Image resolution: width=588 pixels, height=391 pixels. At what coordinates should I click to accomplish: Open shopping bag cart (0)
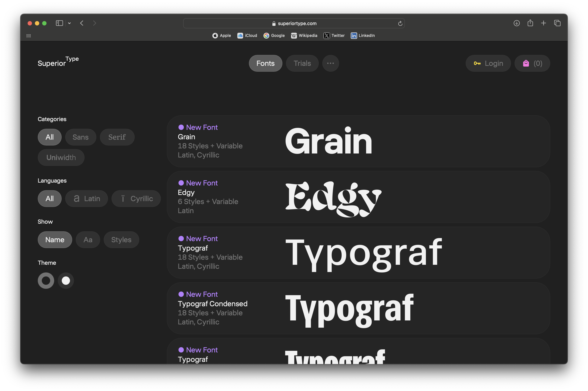tap(532, 63)
